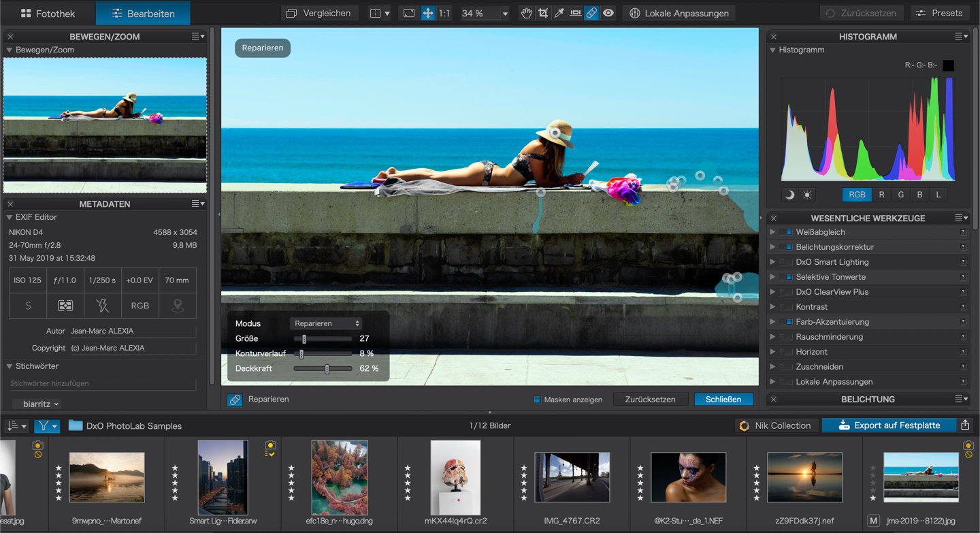Select the horizon straightening tool

[576, 13]
